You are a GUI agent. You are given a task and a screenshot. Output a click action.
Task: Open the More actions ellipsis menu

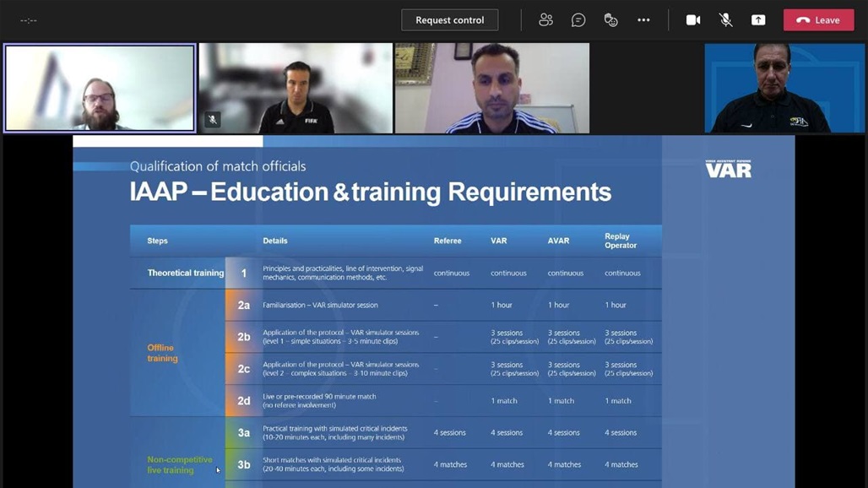click(x=643, y=20)
